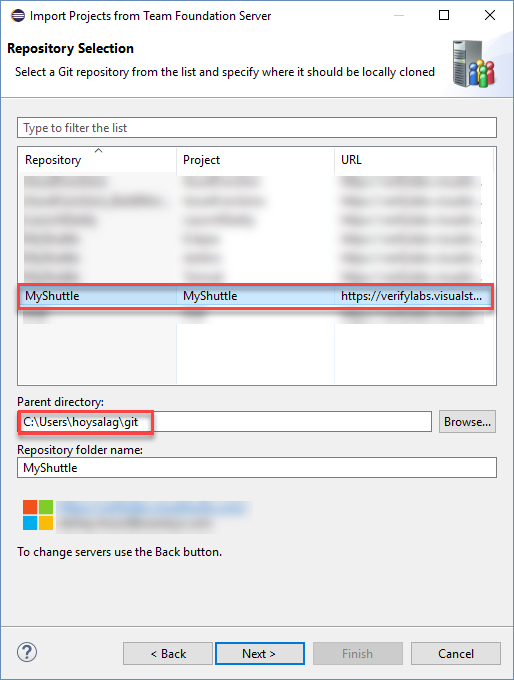Click MyShuttle in the Project column
514x680 pixels.
(210, 296)
